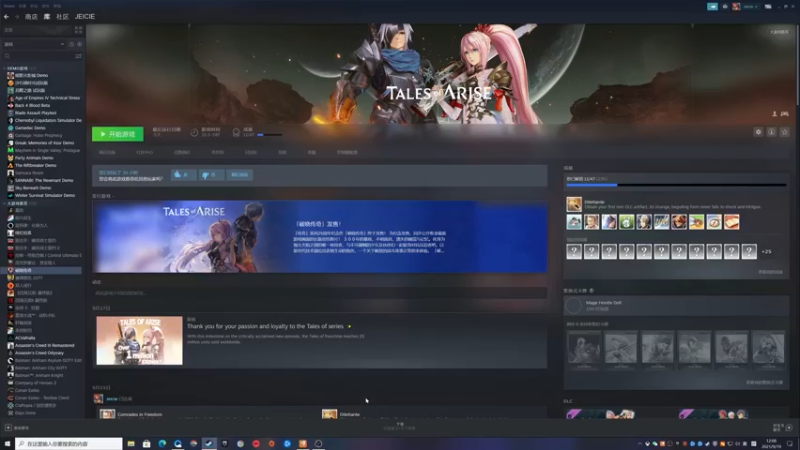The width and height of the screenshot is (800, 450).
Task: Open advanced filter options icon
Action: (x=79, y=56)
